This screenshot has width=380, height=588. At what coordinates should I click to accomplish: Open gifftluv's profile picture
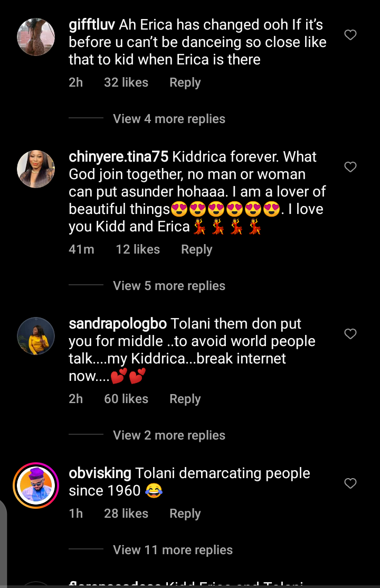(x=36, y=37)
